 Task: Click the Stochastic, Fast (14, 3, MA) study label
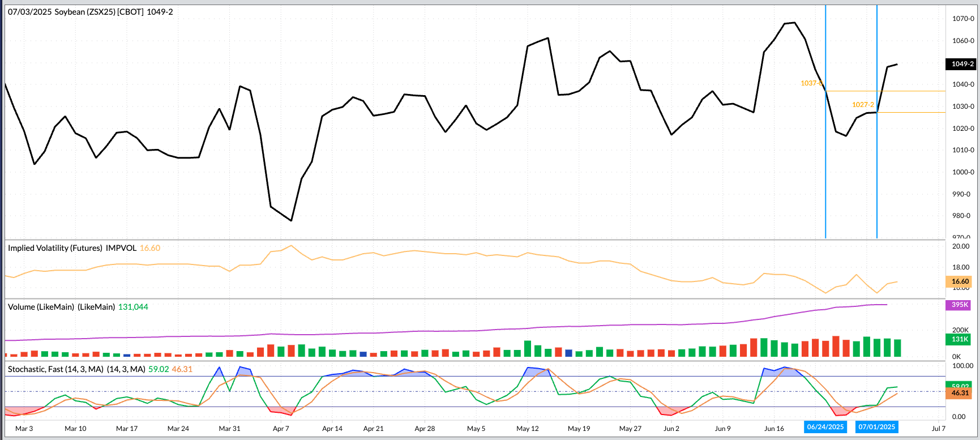pyautogui.click(x=76, y=369)
